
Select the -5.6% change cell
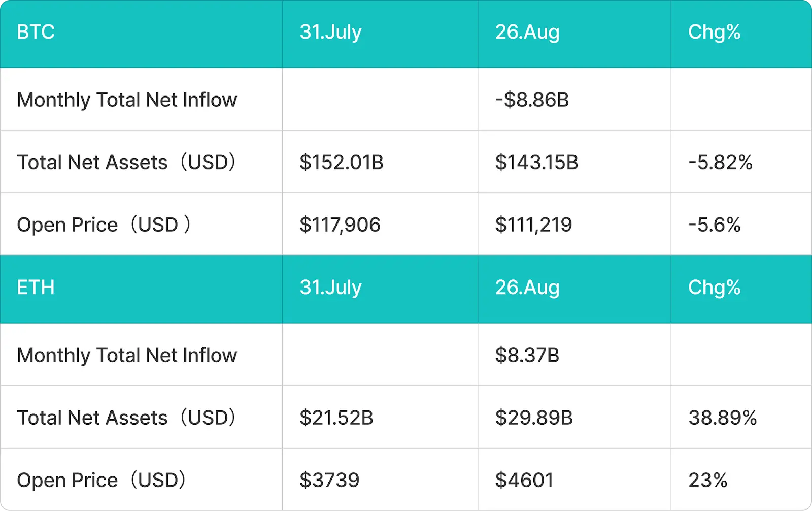coord(741,224)
